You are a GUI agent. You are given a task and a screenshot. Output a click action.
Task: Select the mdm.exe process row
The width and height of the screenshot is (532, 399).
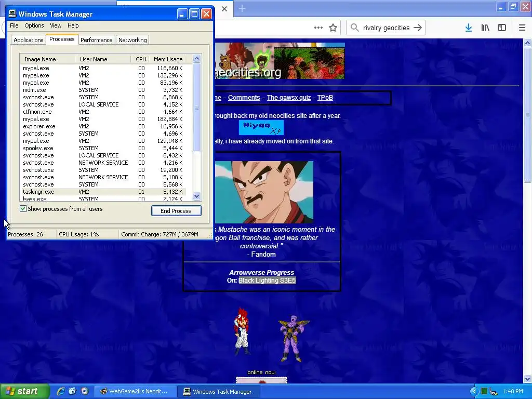tap(103, 90)
